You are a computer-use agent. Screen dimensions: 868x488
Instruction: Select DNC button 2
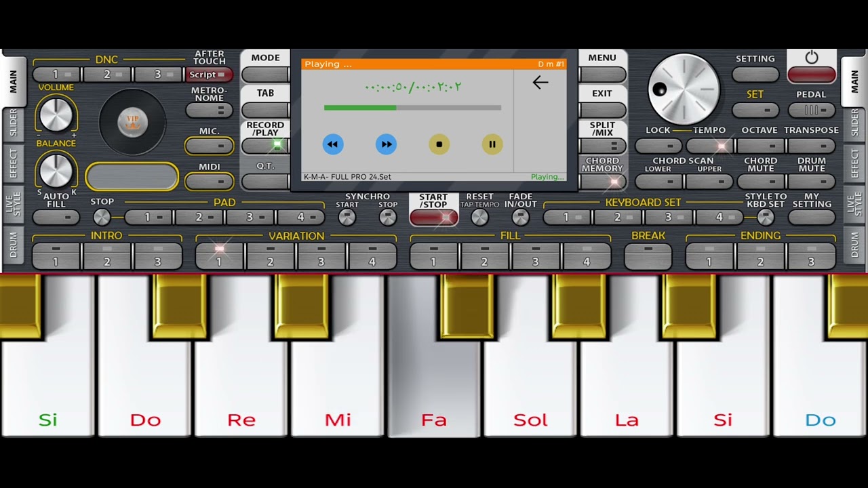click(x=106, y=75)
